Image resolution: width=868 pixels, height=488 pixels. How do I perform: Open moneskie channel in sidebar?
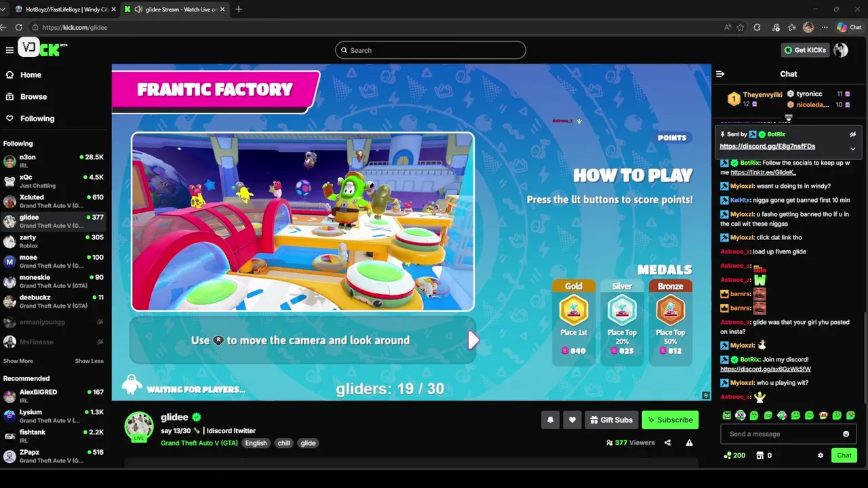[54, 281]
